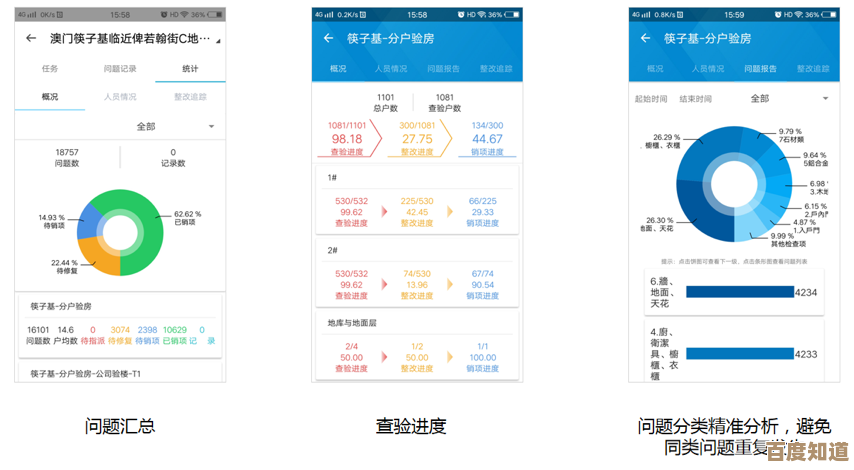The width and height of the screenshot is (854, 470).
Task: Click 结束时间 end time field
Action: coord(696,99)
